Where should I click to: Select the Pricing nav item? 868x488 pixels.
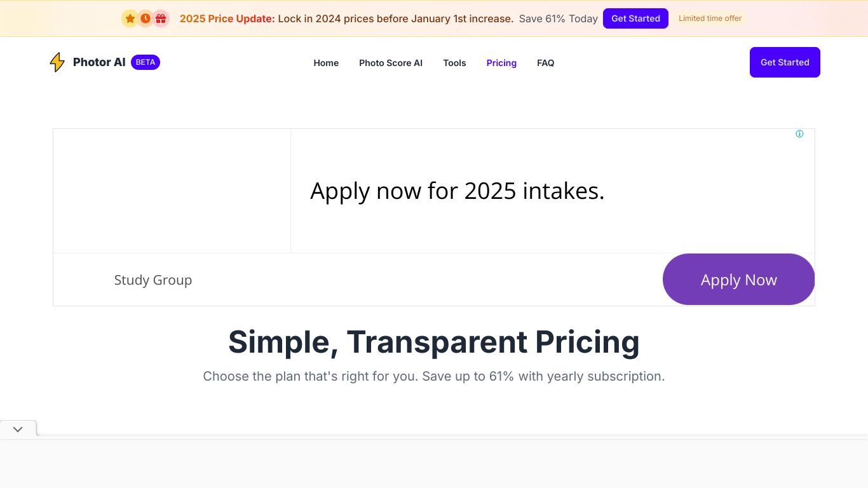click(501, 63)
